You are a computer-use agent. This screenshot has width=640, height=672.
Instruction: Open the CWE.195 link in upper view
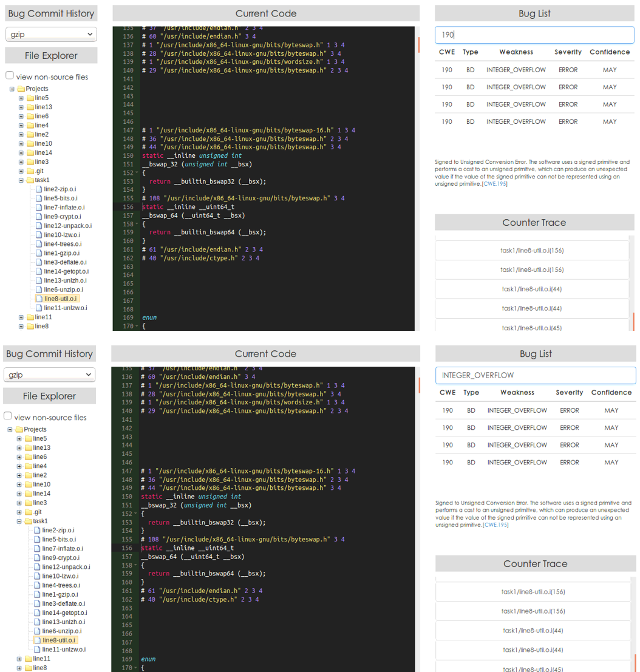495,184
